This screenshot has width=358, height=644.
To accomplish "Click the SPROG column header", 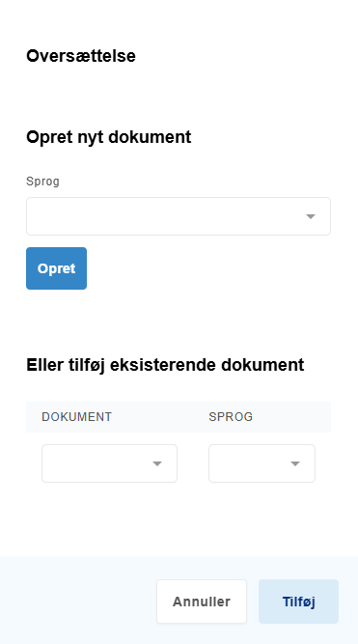I will [231, 417].
